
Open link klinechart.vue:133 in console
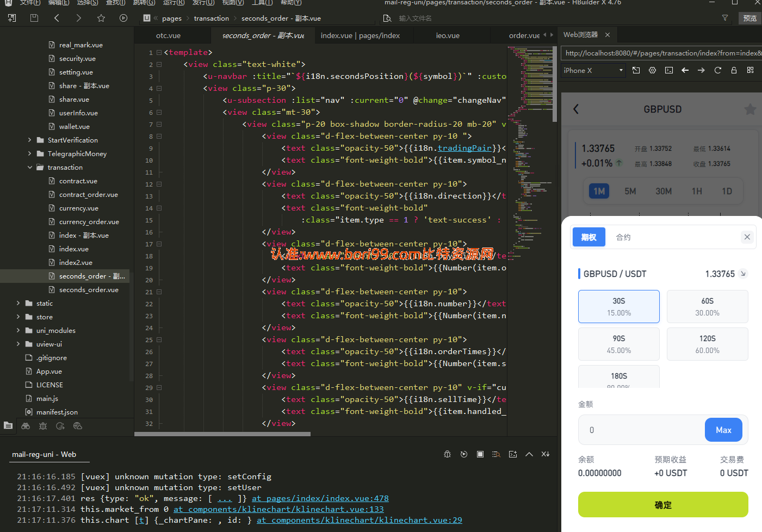point(278,509)
